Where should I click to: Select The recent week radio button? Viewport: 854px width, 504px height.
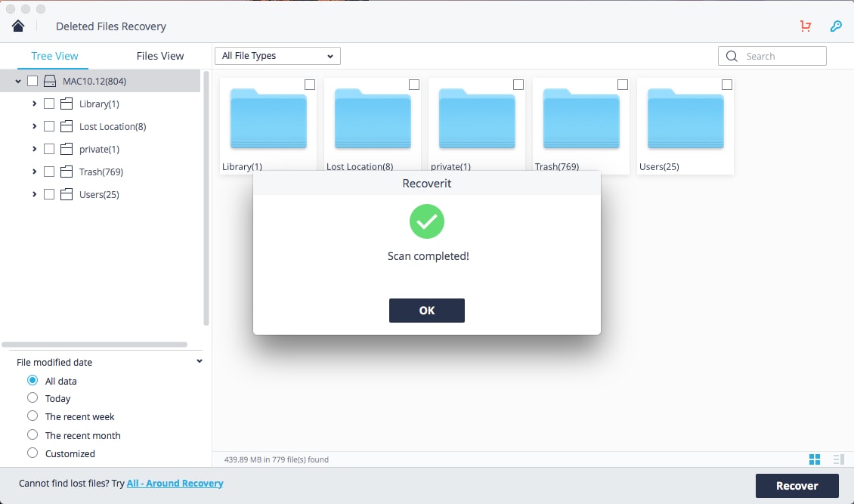tap(32, 416)
